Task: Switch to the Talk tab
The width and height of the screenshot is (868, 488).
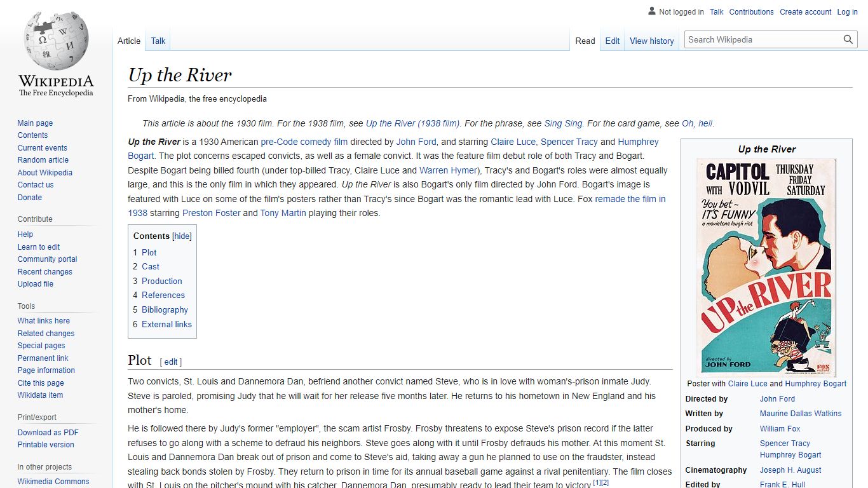Action: pyautogui.click(x=158, y=41)
